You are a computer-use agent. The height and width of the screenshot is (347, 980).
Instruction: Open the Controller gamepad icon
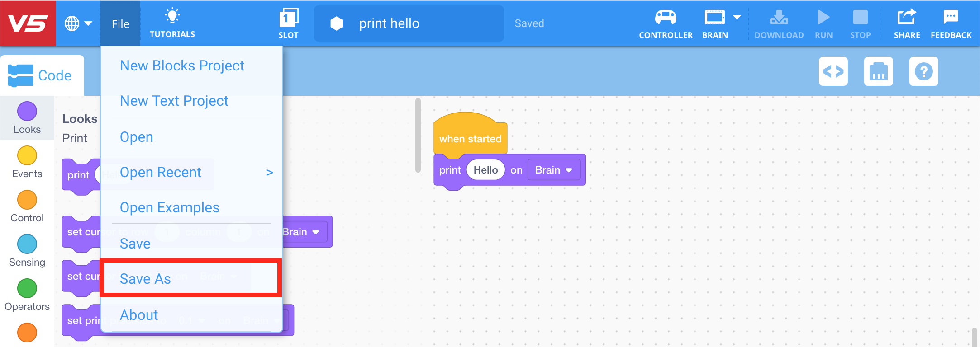pyautogui.click(x=666, y=17)
